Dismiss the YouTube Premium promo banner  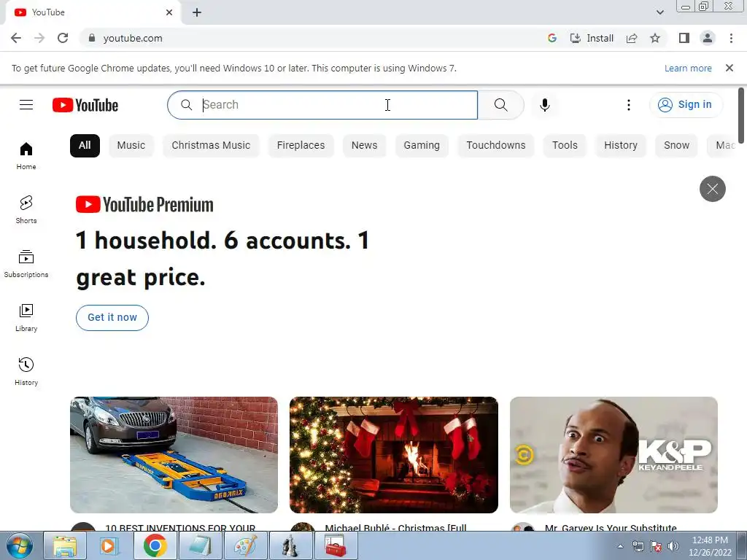tap(712, 189)
